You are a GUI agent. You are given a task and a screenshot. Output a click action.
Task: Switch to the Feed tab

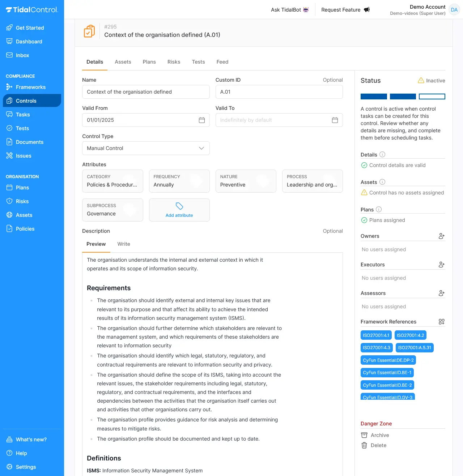pos(222,62)
